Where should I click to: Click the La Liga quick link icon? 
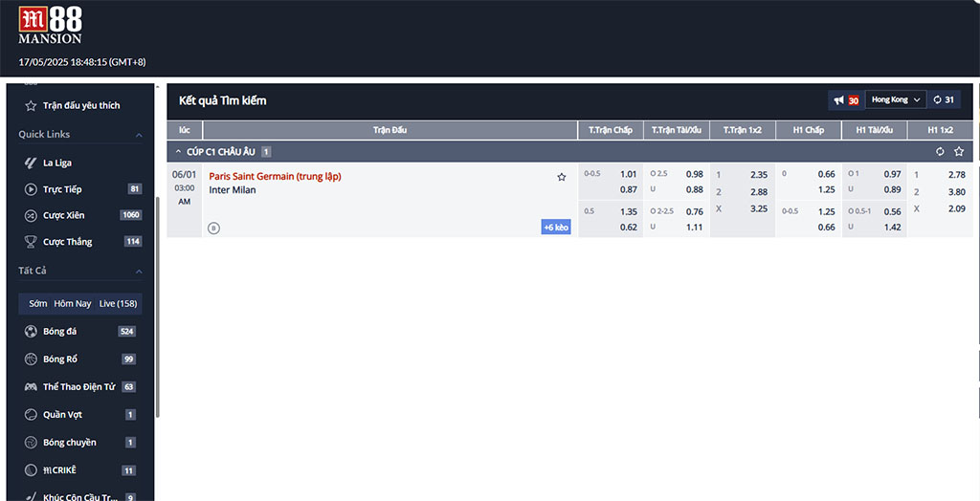tap(31, 163)
